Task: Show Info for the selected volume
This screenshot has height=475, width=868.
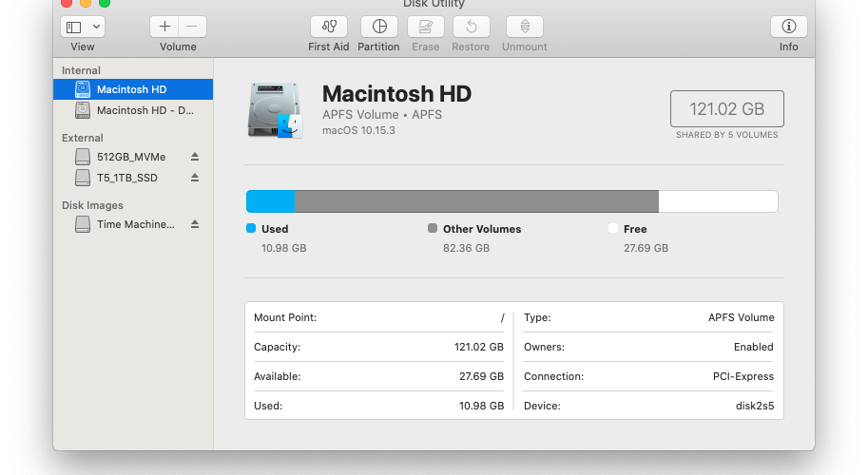Action: [x=789, y=27]
